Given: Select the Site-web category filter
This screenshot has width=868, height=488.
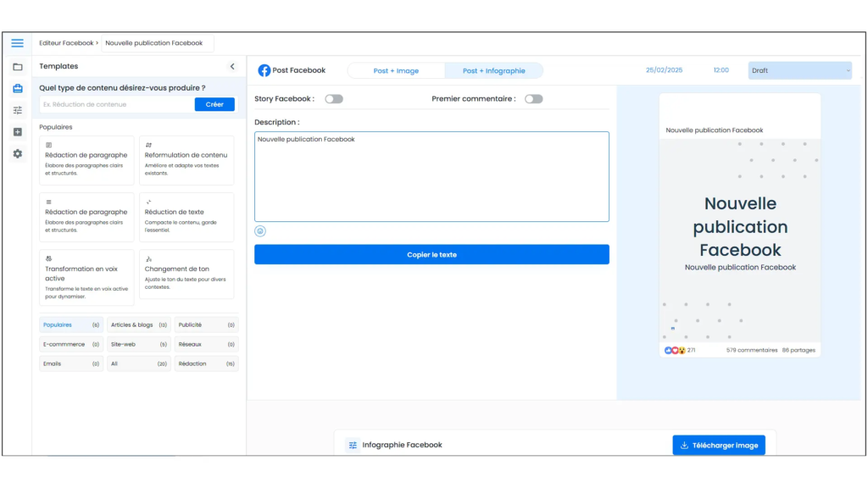Looking at the screenshot, I should coord(138,344).
